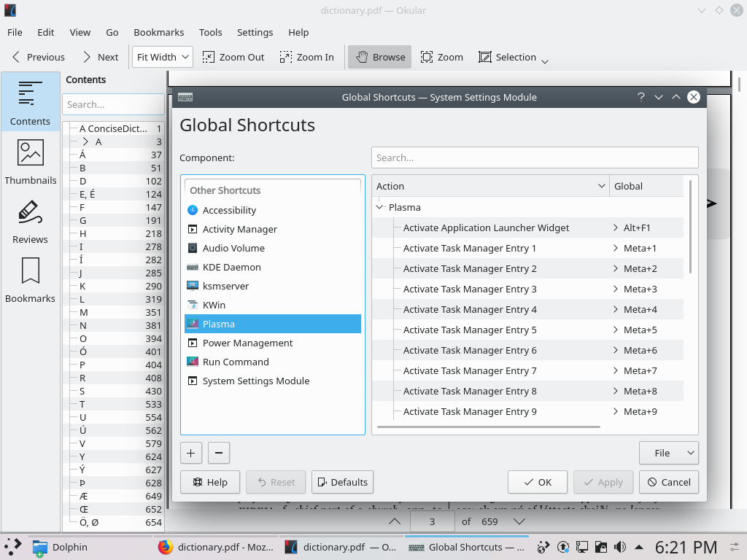Expand the Meta+1 shortcut entry

pos(615,248)
